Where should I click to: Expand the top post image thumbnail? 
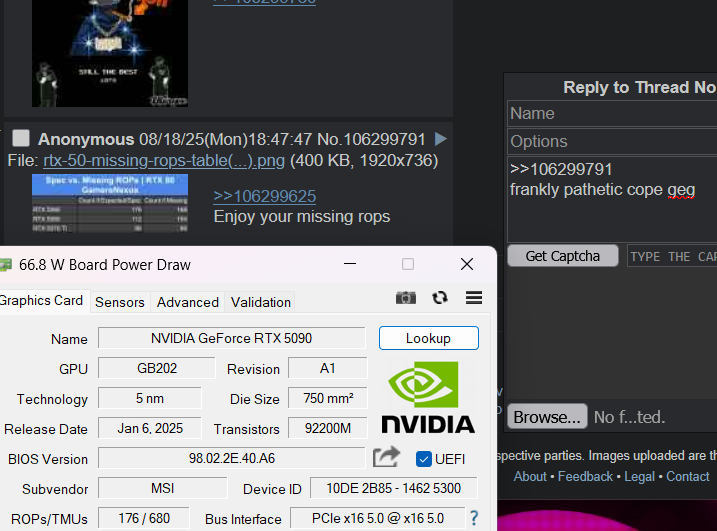click(110, 53)
